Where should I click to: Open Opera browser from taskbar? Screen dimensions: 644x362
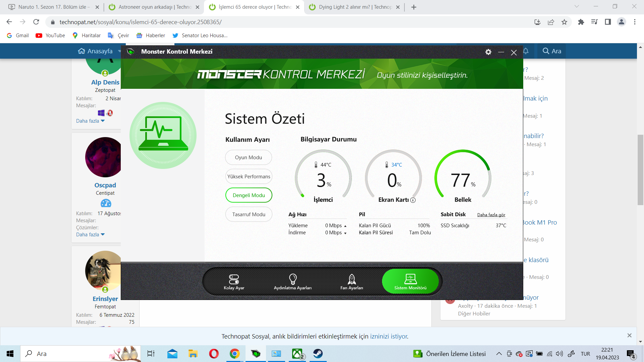click(x=214, y=354)
